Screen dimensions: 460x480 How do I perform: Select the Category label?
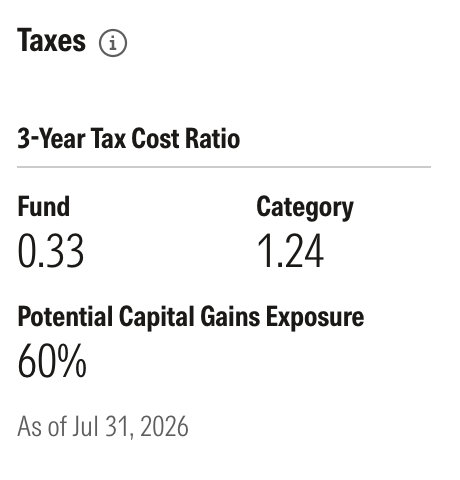[305, 208]
